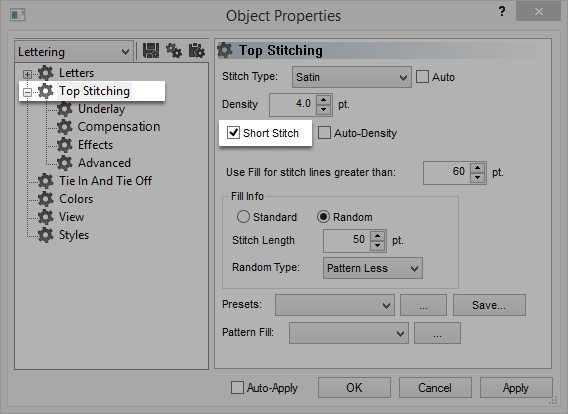This screenshot has height=414, width=568.
Task: Click the save settings disk icon
Action: pyautogui.click(x=151, y=51)
